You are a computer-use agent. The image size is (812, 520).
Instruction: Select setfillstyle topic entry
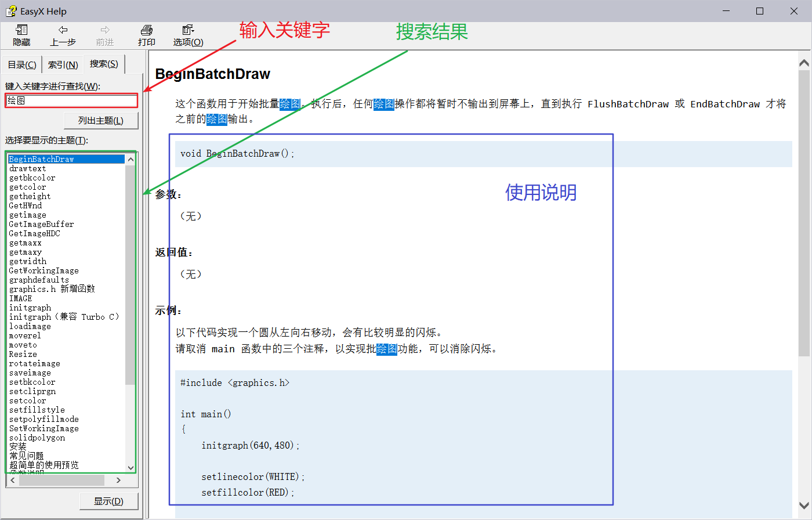(37, 410)
